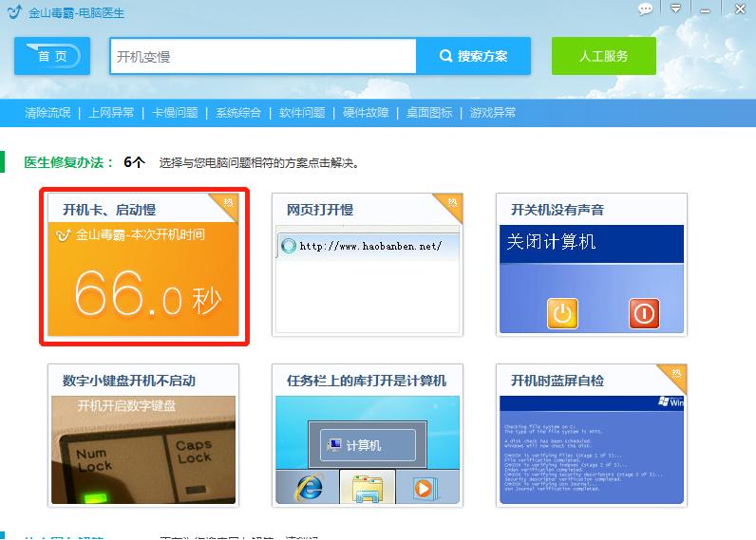Screen dimensions: 756x540
Task: Click the Caps Lock key image
Action: [x=194, y=452]
